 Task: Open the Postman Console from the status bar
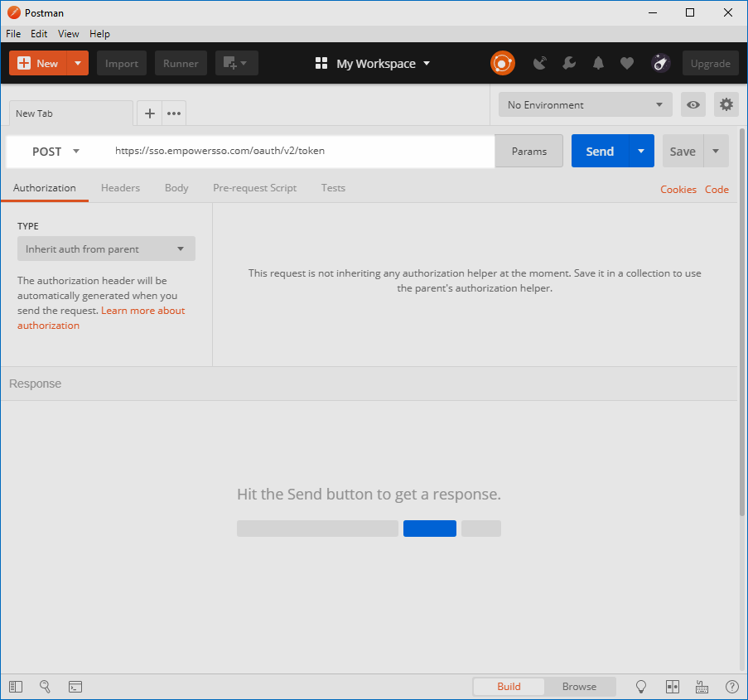click(x=75, y=686)
